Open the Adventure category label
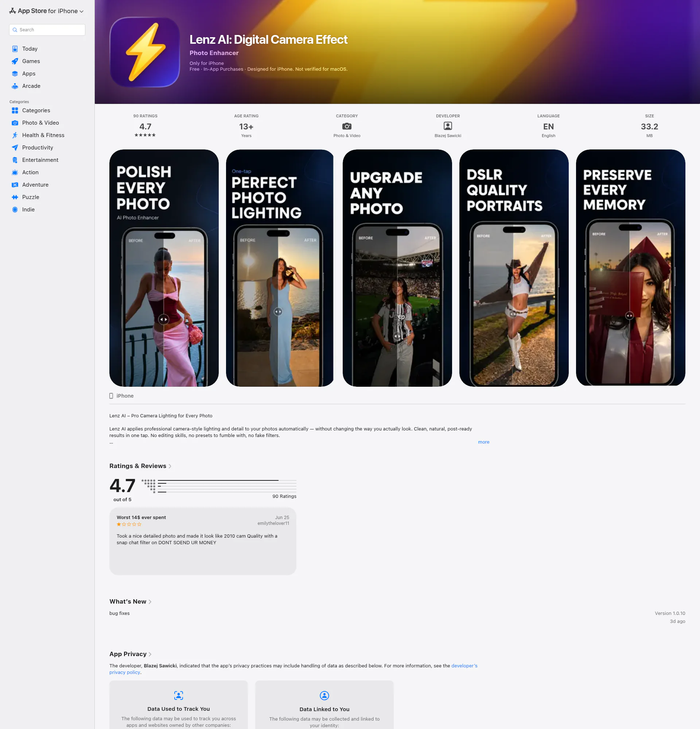The image size is (700, 729). (x=35, y=185)
